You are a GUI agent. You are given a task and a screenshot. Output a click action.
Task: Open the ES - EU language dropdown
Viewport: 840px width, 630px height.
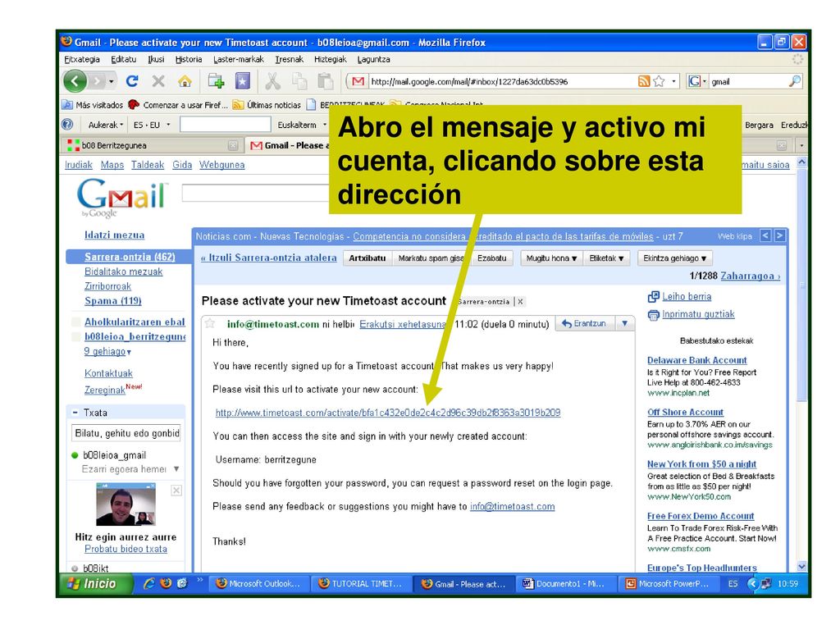point(152,125)
